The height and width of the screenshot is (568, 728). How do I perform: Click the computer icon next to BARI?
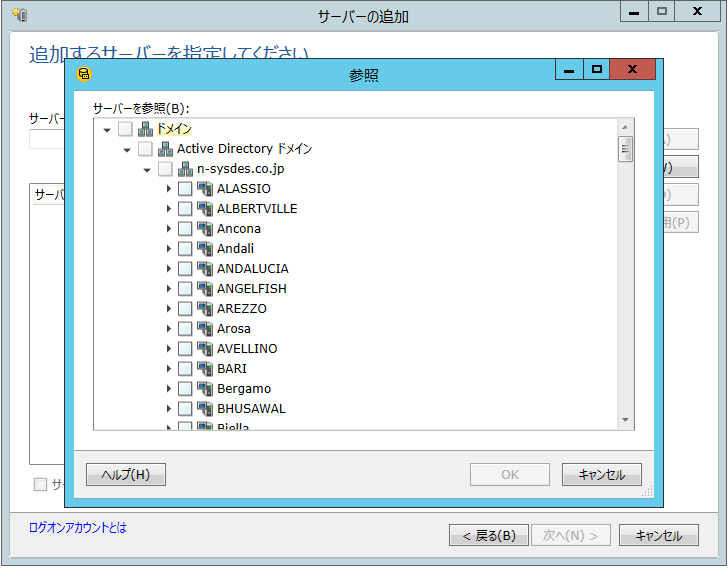pyautogui.click(x=205, y=369)
